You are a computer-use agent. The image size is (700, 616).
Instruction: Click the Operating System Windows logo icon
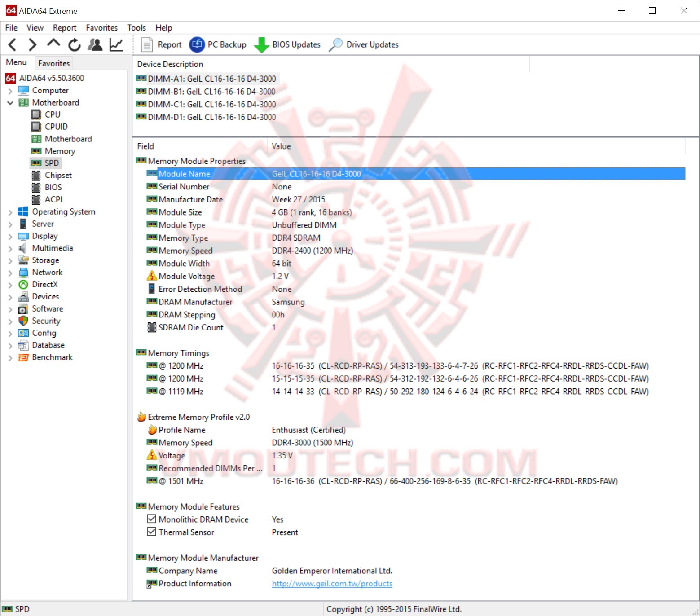[23, 211]
